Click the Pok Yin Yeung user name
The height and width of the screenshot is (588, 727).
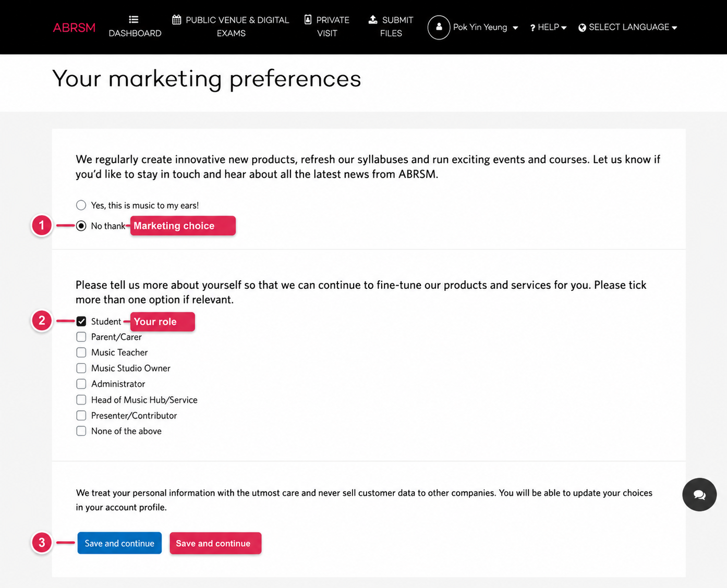(480, 27)
